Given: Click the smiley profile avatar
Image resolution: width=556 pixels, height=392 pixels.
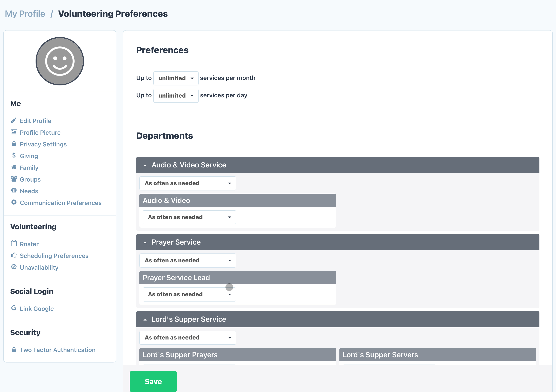Looking at the screenshot, I should click(60, 61).
